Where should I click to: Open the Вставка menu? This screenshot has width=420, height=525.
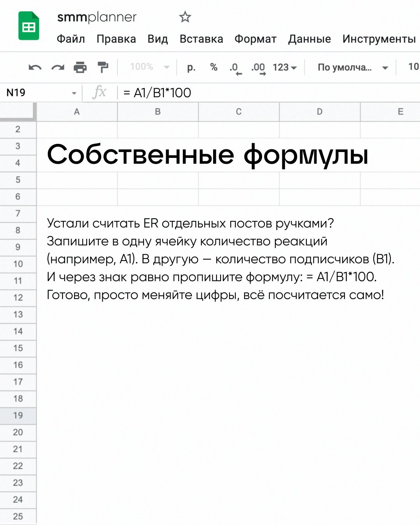coord(201,39)
